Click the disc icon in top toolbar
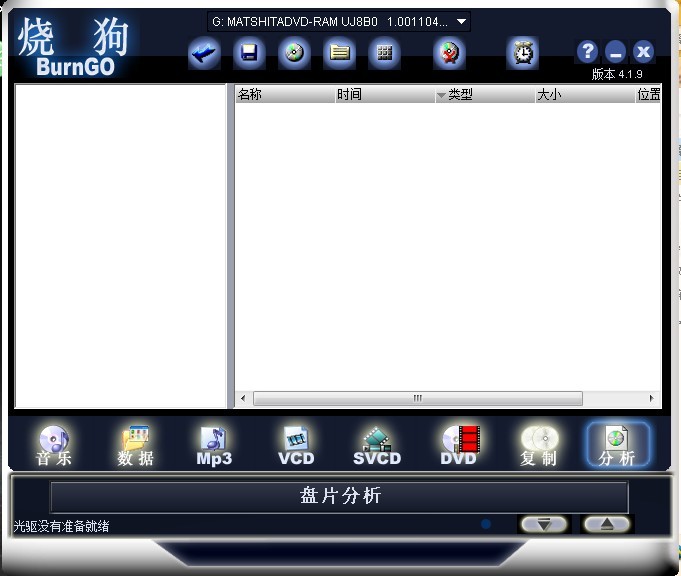Screen dimensions: 681x576 [294, 54]
